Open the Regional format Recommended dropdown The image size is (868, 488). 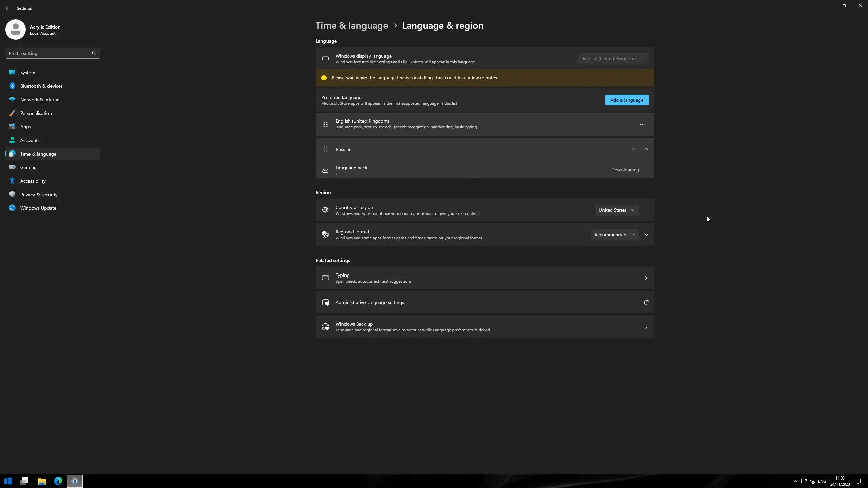pyautogui.click(x=614, y=235)
